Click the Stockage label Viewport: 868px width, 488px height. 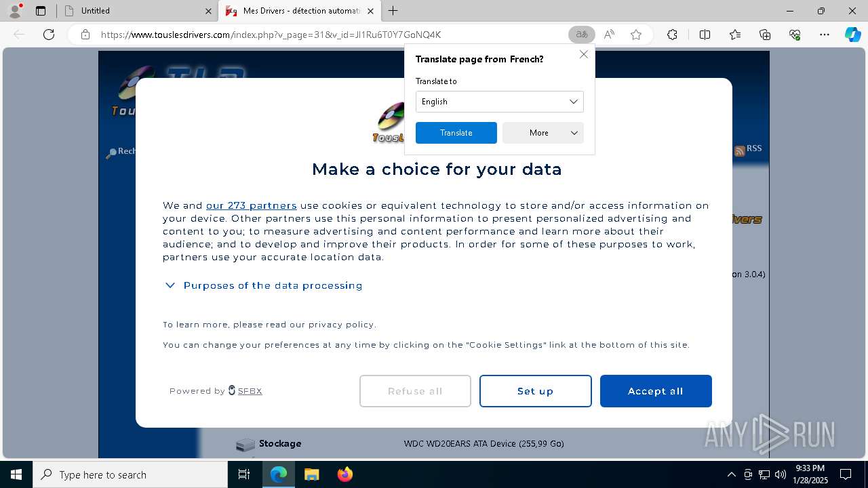(x=280, y=443)
